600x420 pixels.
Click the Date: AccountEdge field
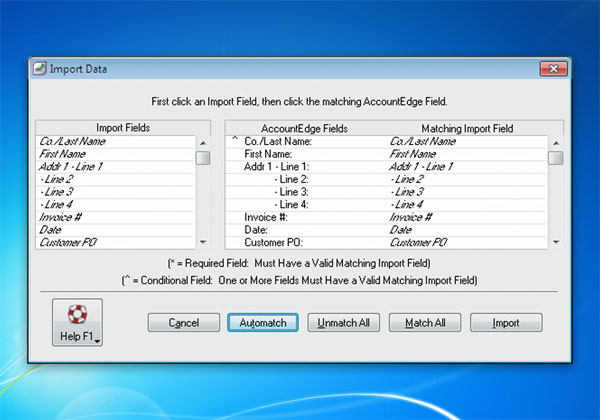(x=256, y=230)
